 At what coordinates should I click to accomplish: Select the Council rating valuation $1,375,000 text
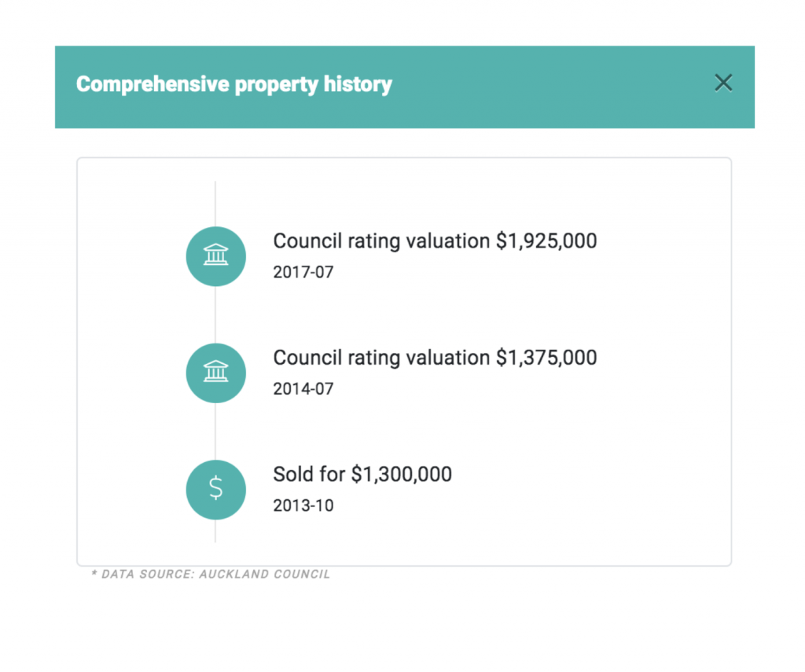[434, 358]
